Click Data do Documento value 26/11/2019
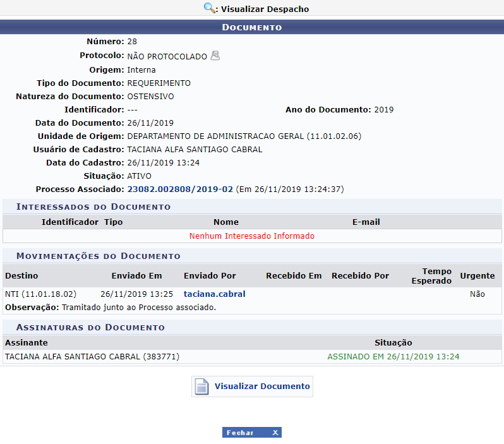 (x=150, y=123)
